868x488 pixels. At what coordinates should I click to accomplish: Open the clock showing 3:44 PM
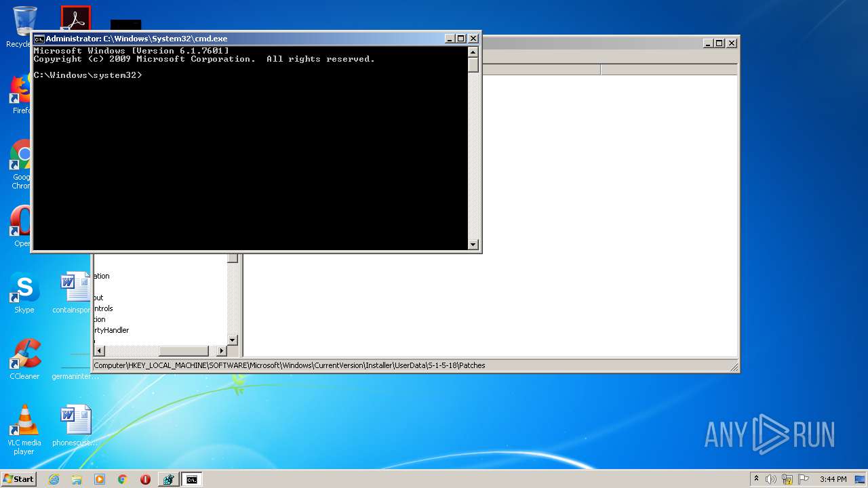pos(833,479)
